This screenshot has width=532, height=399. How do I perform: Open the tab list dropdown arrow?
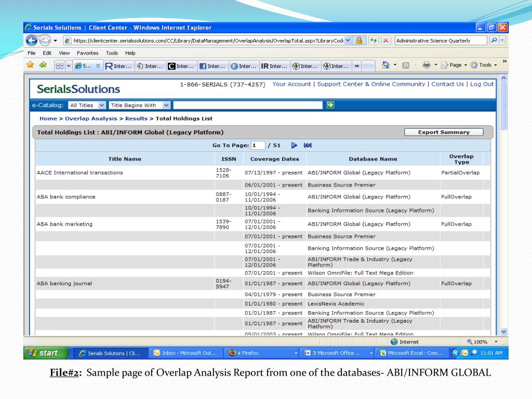(x=69, y=66)
